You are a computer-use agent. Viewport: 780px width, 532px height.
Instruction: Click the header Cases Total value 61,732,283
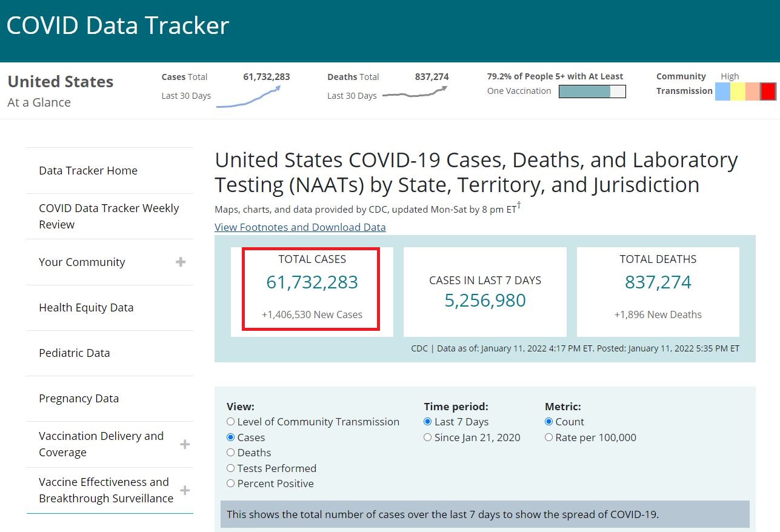(267, 77)
